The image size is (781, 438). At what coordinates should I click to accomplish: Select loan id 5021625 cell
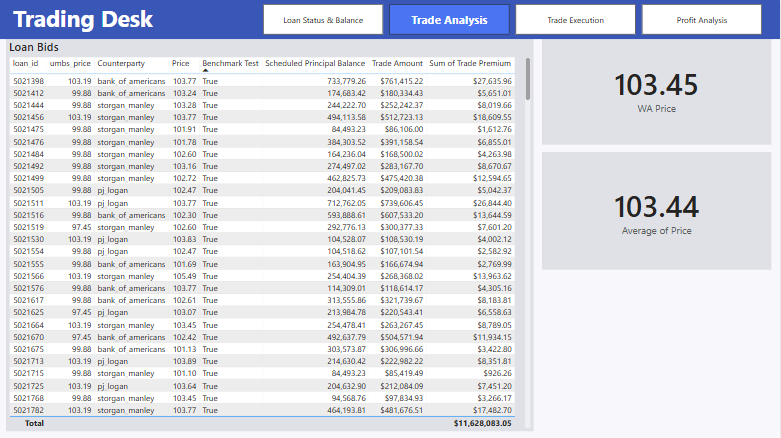(28, 312)
